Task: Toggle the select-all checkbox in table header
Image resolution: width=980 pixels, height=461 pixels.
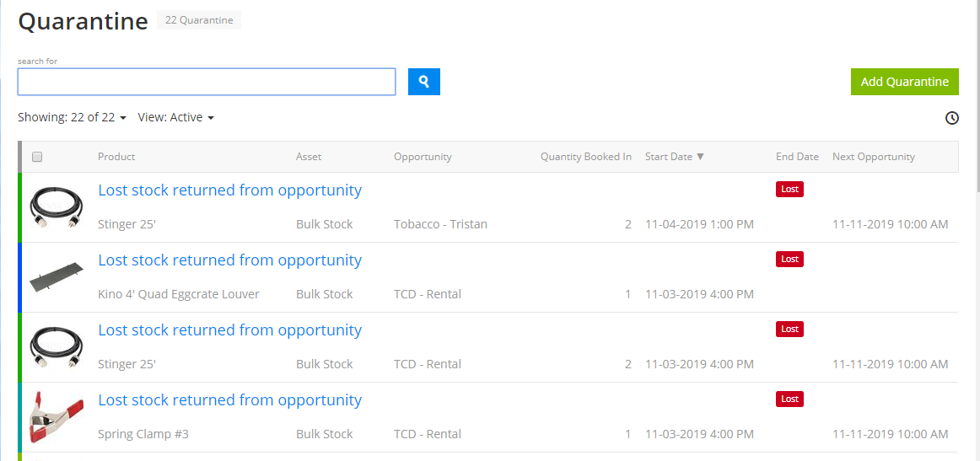Action: (37, 157)
